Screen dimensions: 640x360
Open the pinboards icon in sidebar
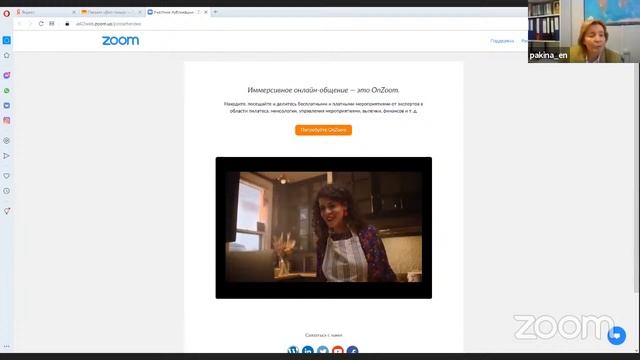[7, 211]
